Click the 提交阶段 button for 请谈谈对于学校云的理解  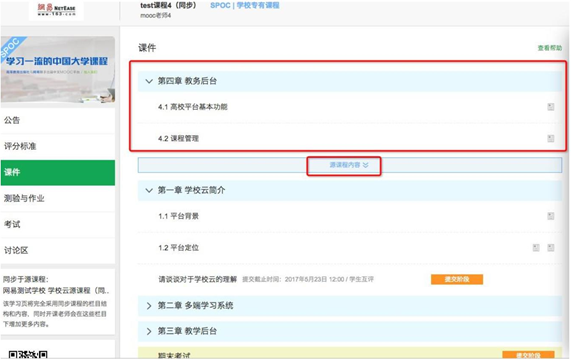(x=457, y=280)
